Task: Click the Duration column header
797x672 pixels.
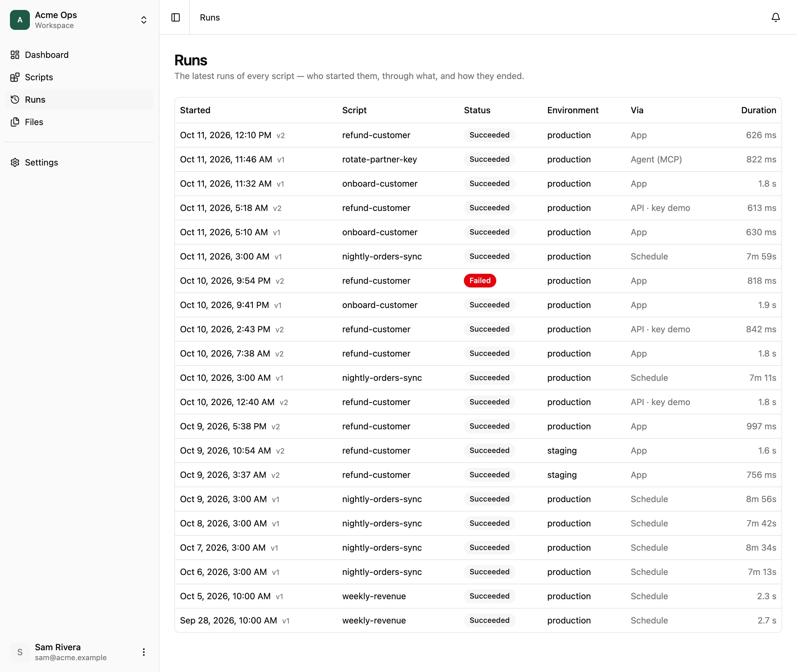Action: 758,110
